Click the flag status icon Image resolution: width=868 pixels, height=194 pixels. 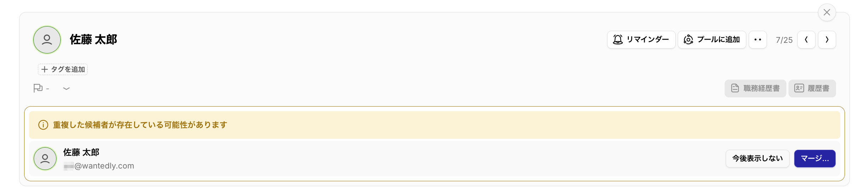[x=38, y=88]
